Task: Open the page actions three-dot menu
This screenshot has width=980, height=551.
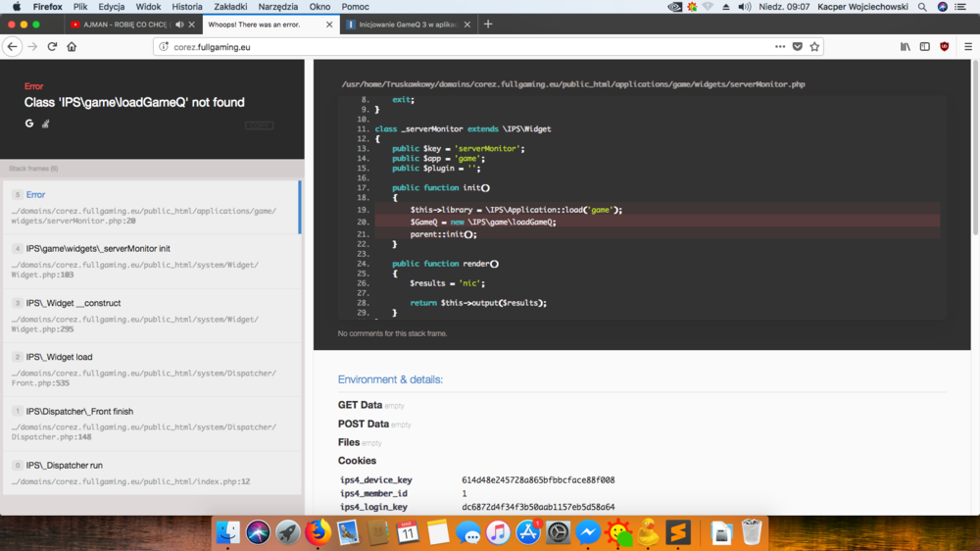Action: point(780,46)
